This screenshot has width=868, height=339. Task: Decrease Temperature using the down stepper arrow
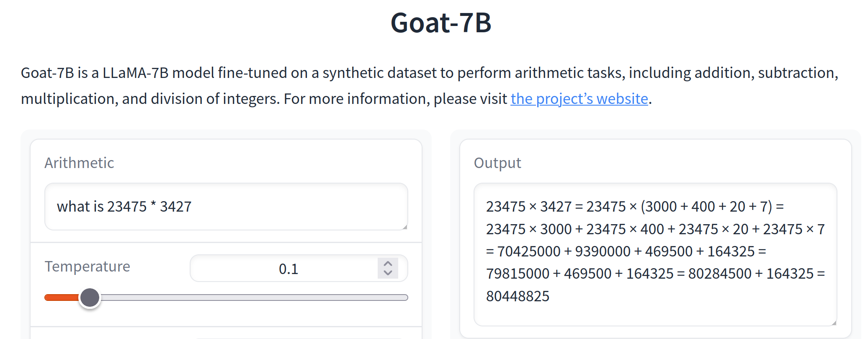[388, 273]
